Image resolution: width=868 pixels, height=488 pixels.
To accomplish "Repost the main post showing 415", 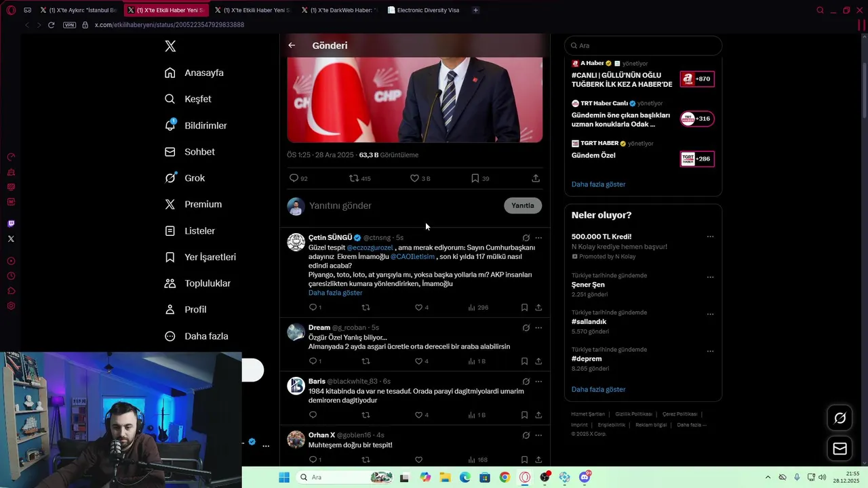I will (x=353, y=178).
